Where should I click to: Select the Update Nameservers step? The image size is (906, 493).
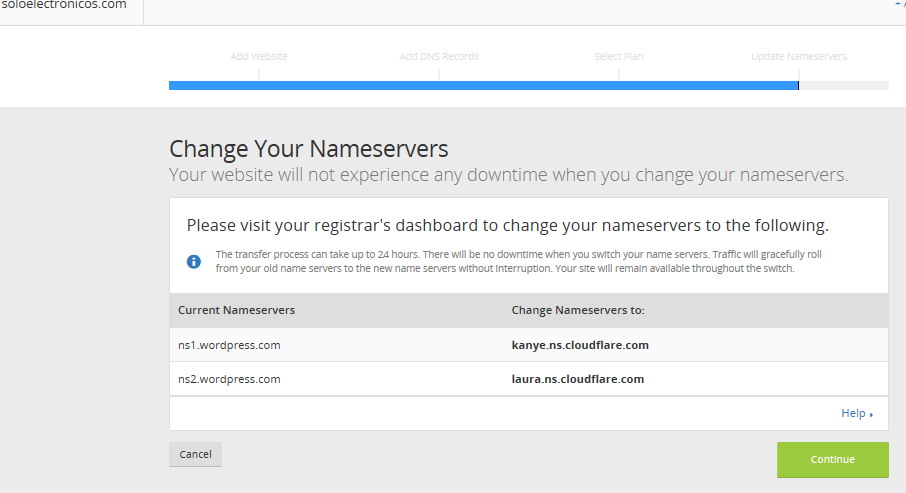pos(798,57)
